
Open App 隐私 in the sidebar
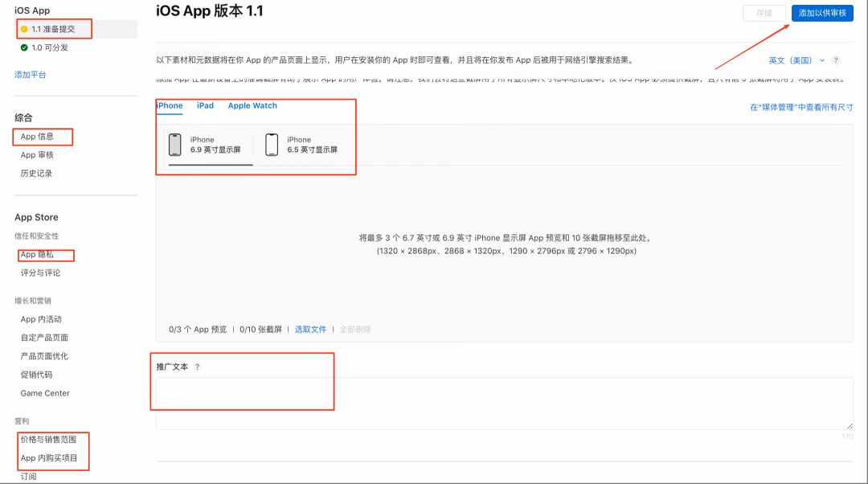pyautogui.click(x=37, y=254)
